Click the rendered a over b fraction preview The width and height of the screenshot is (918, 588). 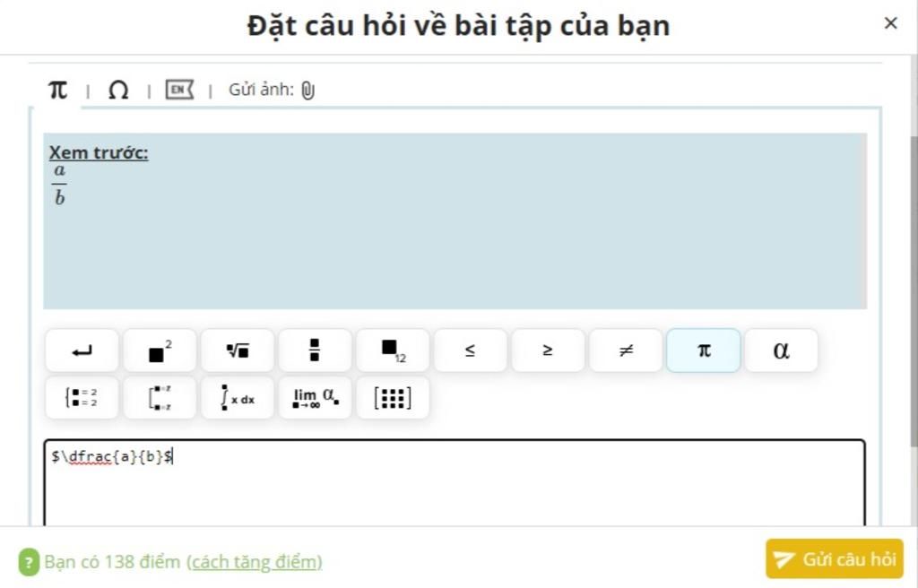click(59, 185)
